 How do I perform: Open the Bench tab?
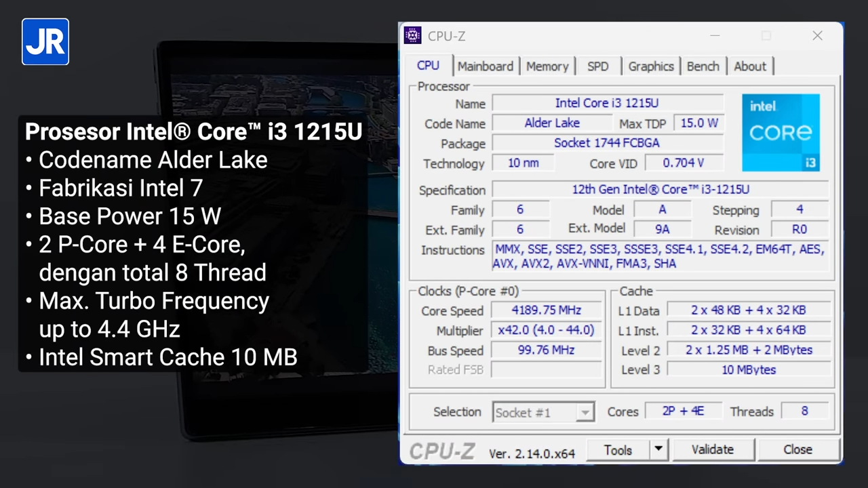tap(703, 66)
